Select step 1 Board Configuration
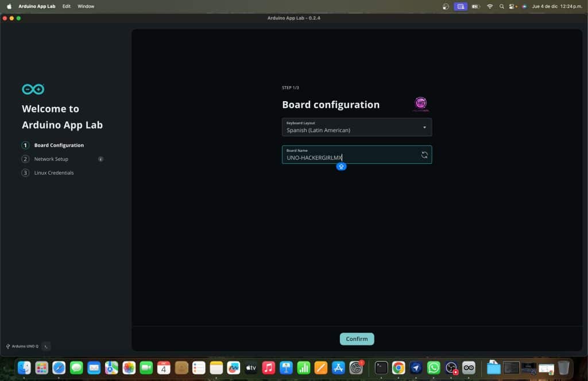This screenshot has height=381, width=588. click(53, 145)
